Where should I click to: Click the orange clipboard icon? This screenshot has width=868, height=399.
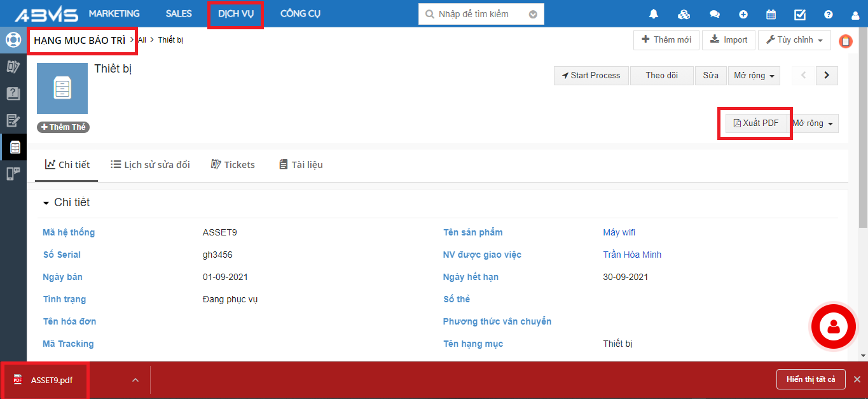point(845,41)
